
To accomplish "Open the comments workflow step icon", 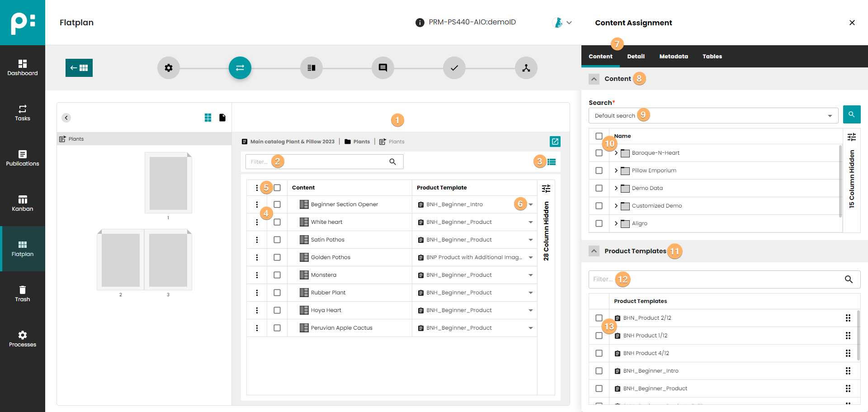I will click(x=382, y=68).
